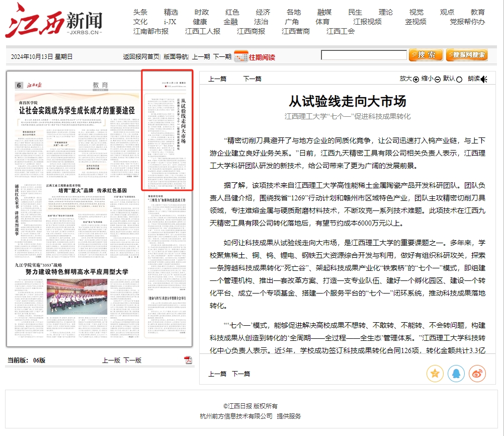504x436 pixels.
Task: Click the zoom in (放大) plus icon
Action: pyautogui.click(x=416, y=79)
